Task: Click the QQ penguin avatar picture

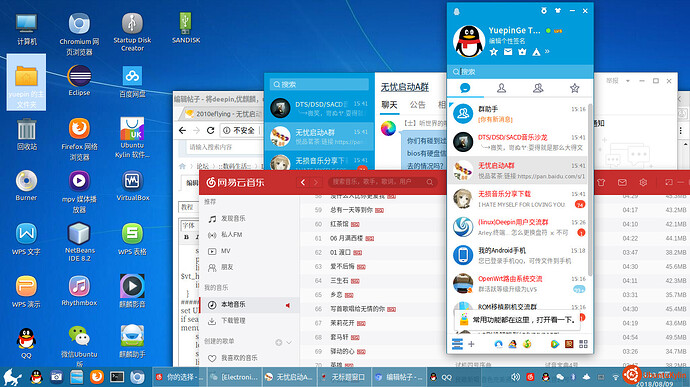Action: (469, 41)
